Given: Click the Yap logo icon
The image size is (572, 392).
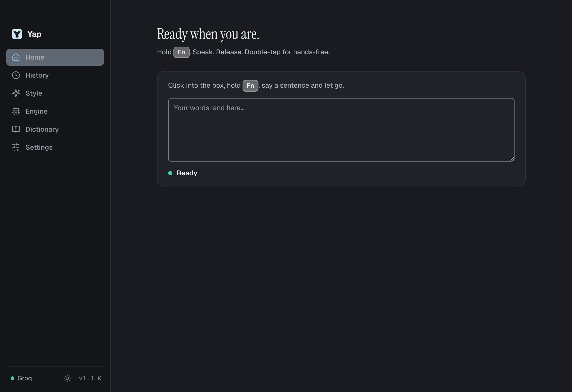Looking at the screenshot, I should click(x=17, y=34).
